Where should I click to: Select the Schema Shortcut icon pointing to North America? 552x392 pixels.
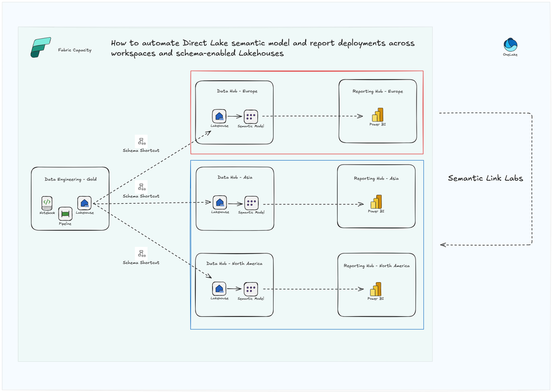coord(141,253)
